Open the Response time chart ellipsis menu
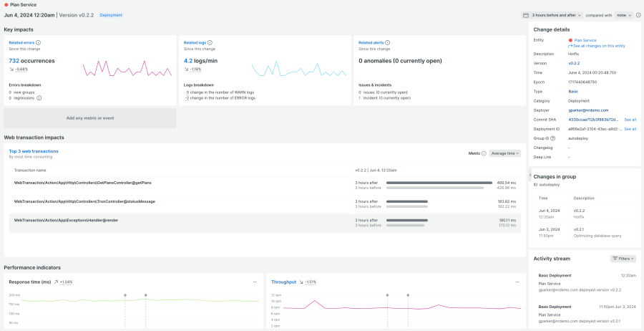 254,282
